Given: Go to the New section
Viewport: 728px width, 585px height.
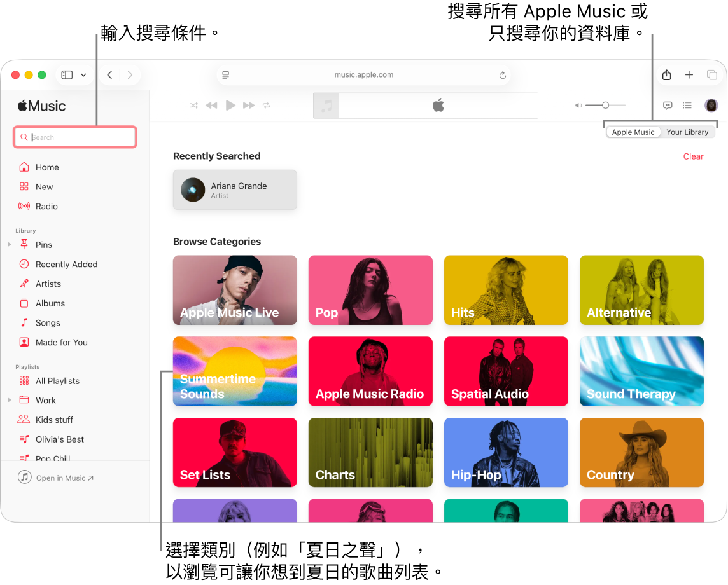Looking at the screenshot, I should pos(43,186).
